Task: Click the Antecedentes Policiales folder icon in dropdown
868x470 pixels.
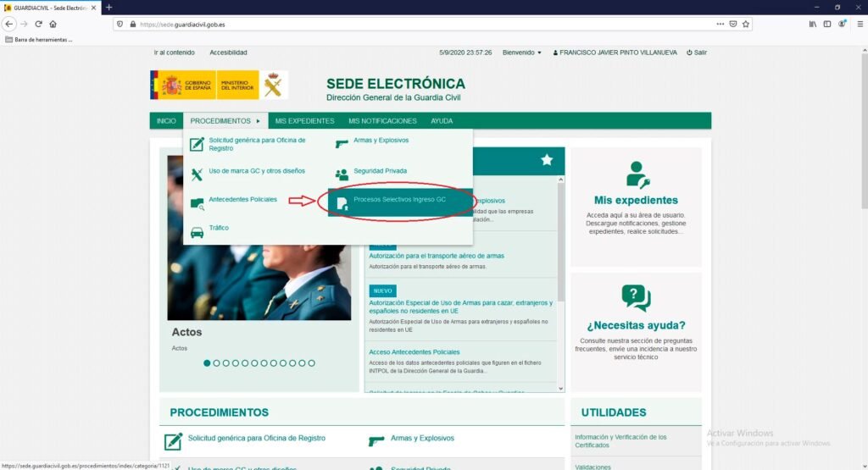Action: pos(197,203)
